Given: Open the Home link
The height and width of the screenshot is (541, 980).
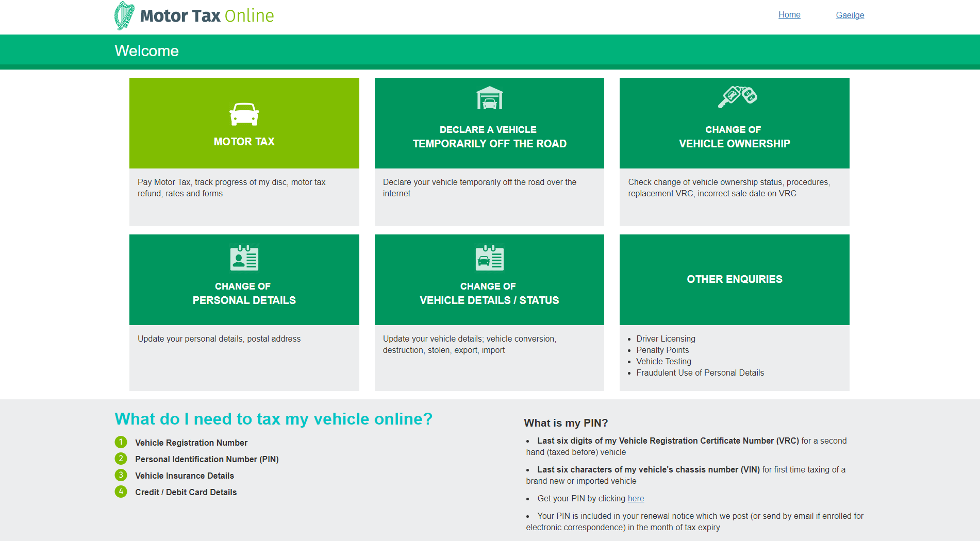Looking at the screenshot, I should click(789, 14).
